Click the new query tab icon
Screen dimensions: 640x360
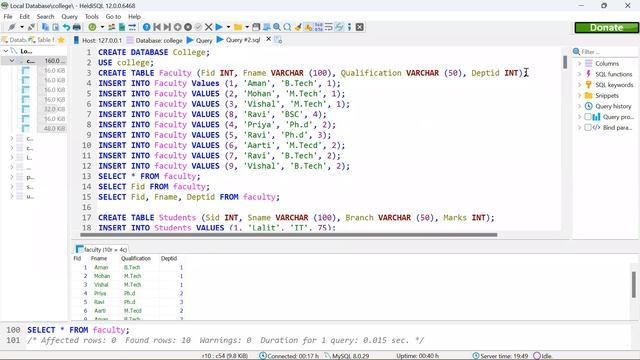[x=278, y=40]
